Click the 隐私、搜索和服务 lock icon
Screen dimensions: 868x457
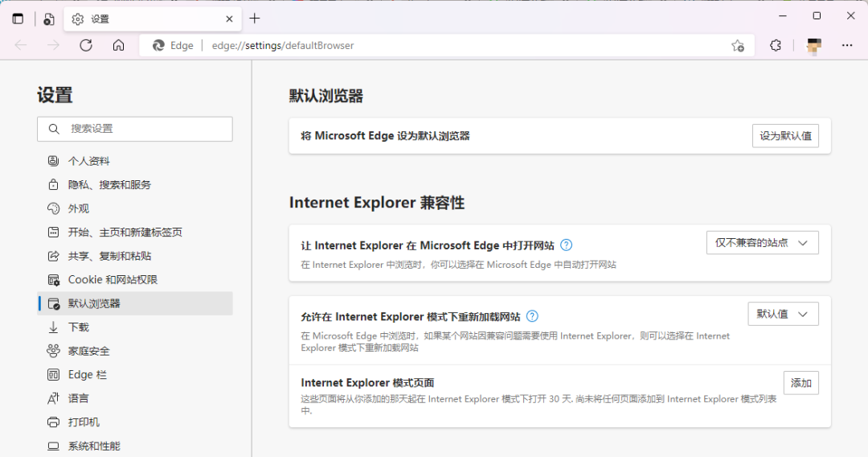(x=53, y=185)
